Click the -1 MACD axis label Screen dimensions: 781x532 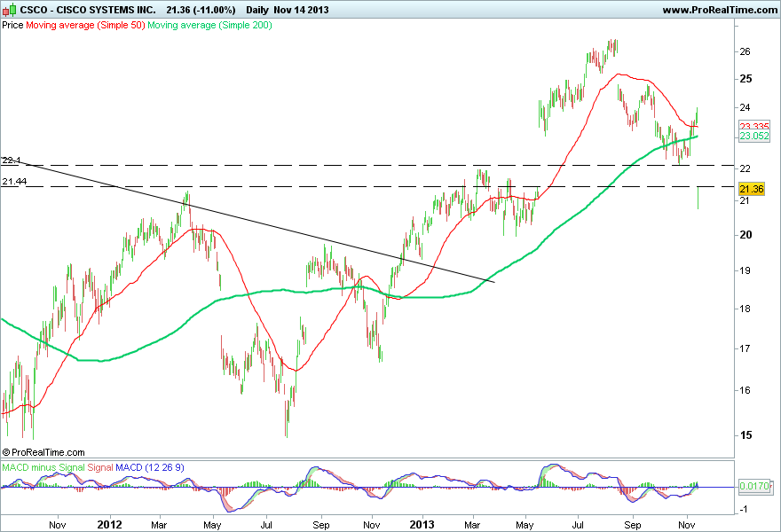[743, 509]
